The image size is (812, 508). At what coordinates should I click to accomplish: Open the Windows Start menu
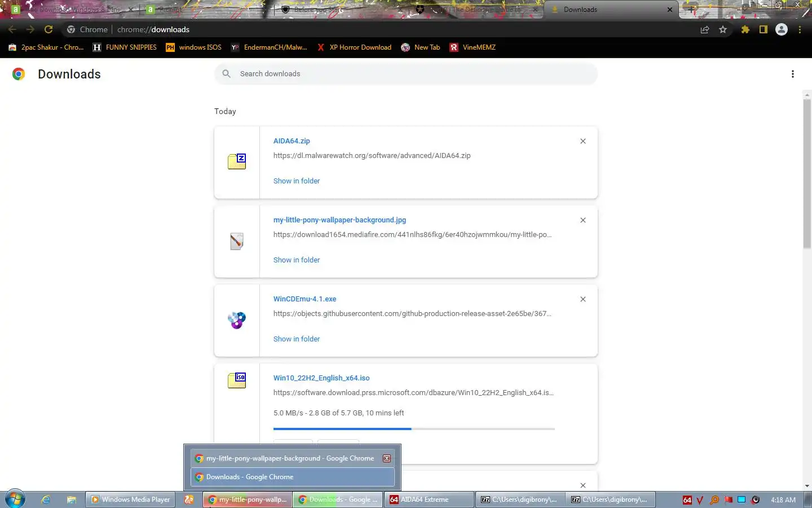pos(15,500)
